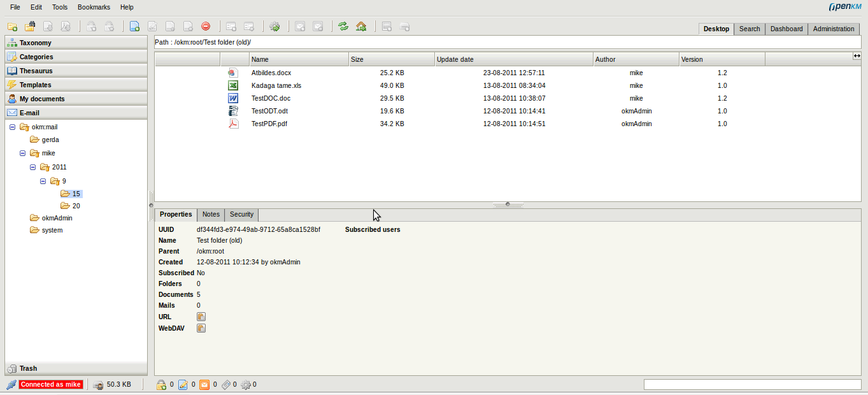Click the home folder toolbar icon
This screenshot has height=395, width=868.
tap(361, 27)
